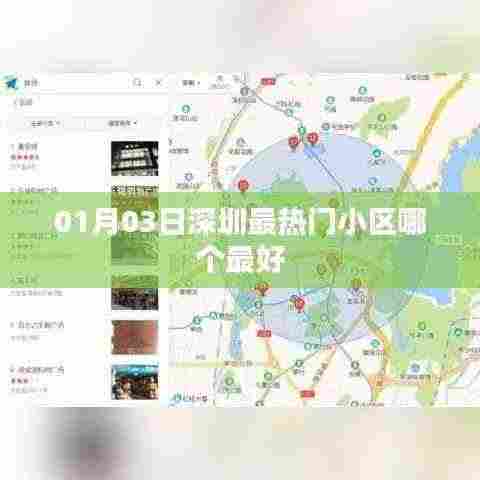Open the first result's night building photo
Image resolution: width=480 pixels, height=480 pixels.
(135, 159)
